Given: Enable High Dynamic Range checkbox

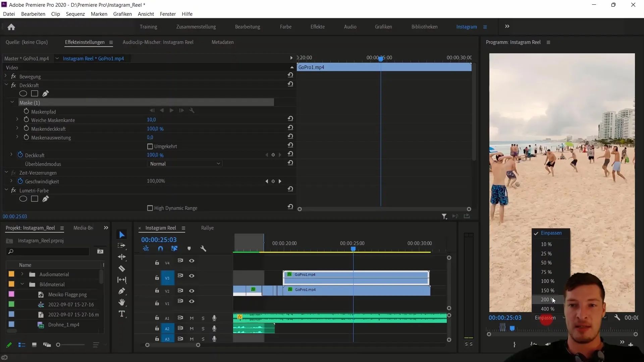Looking at the screenshot, I should tap(150, 208).
